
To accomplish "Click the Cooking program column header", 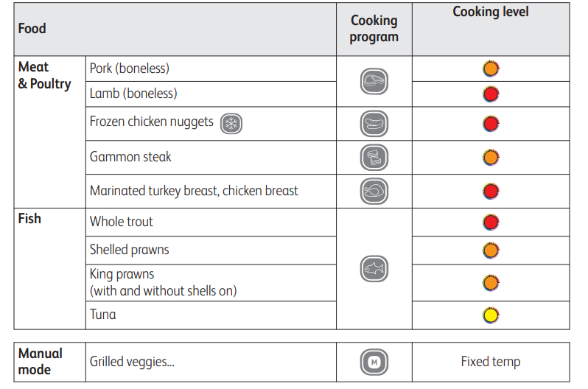I will (374, 29).
